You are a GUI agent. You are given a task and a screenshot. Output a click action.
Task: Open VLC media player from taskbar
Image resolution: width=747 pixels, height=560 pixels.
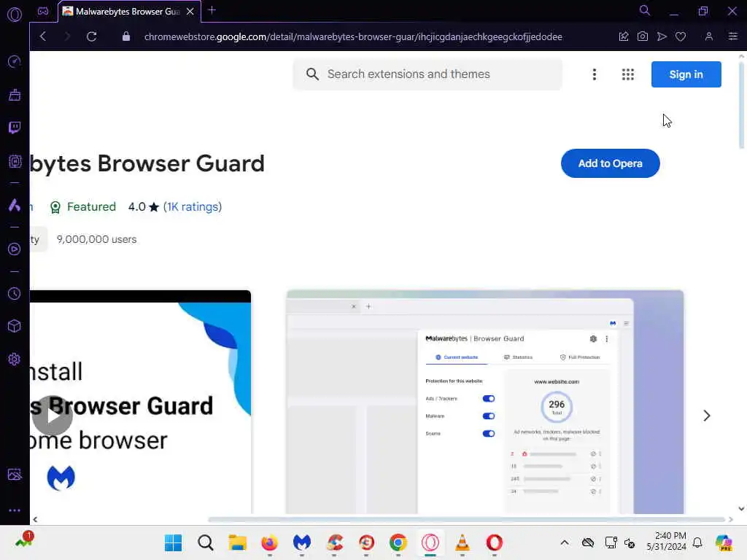462,542
